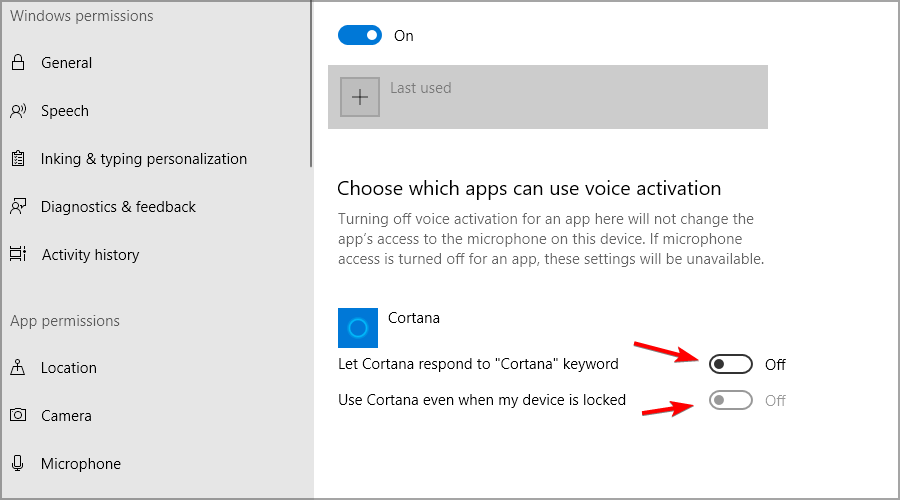Click the Camera icon in sidebar

coord(18,416)
